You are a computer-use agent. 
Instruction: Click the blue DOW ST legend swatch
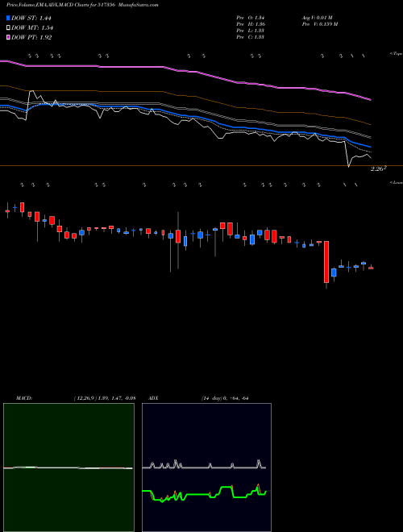pos(9,18)
